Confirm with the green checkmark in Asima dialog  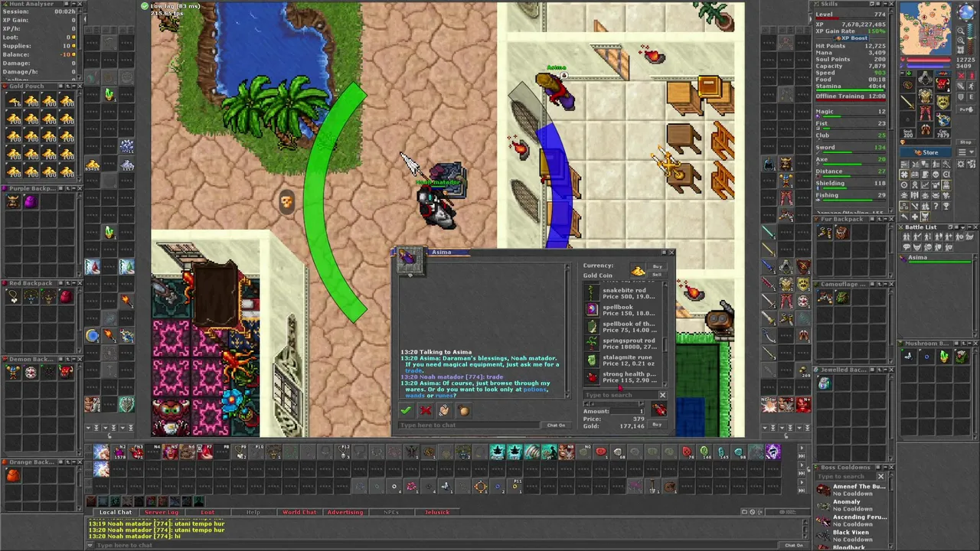point(406,410)
